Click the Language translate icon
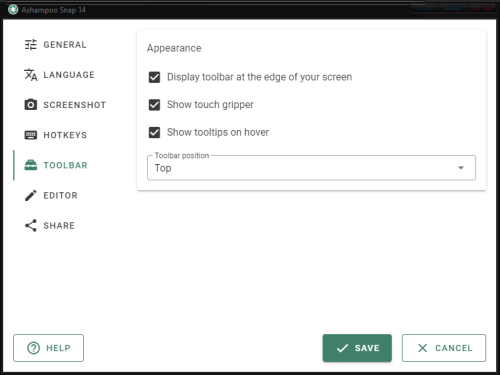This screenshot has width=500, height=375. (x=31, y=75)
